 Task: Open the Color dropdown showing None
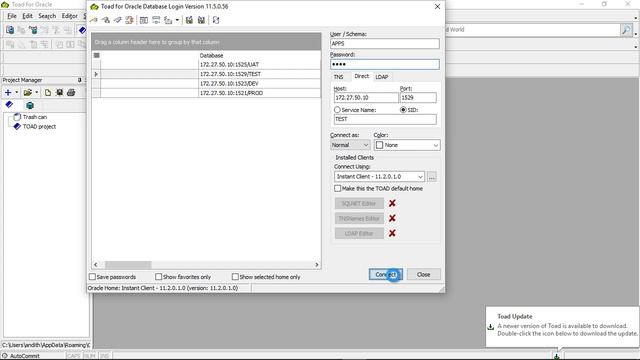click(407, 145)
